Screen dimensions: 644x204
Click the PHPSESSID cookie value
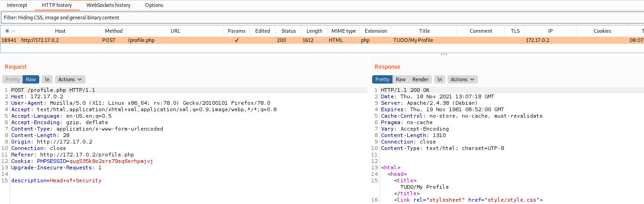pyautogui.click(x=111, y=161)
